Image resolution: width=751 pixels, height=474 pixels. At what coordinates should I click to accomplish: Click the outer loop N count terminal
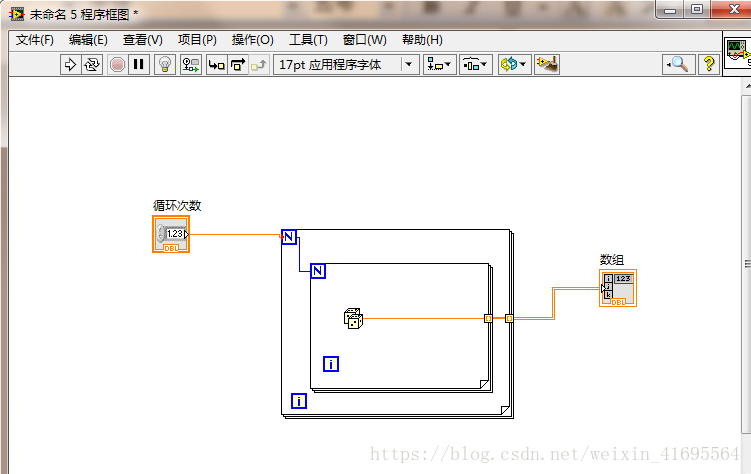pyautogui.click(x=289, y=237)
